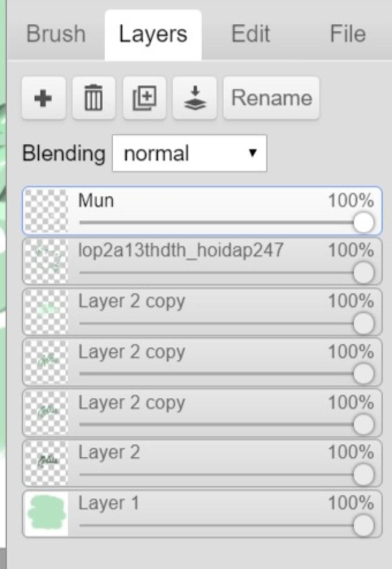Open the Blending mode dropdown
392x569 pixels.
(x=189, y=153)
